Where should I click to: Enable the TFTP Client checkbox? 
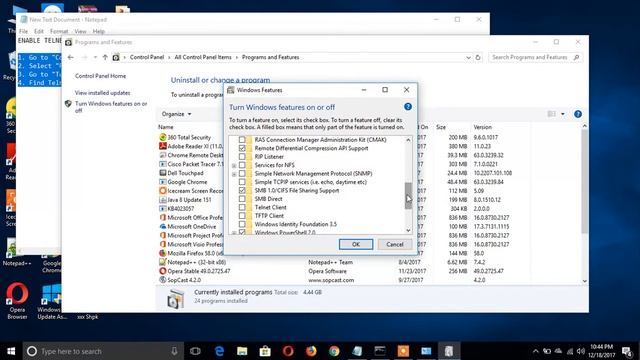pyautogui.click(x=242, y=216)
